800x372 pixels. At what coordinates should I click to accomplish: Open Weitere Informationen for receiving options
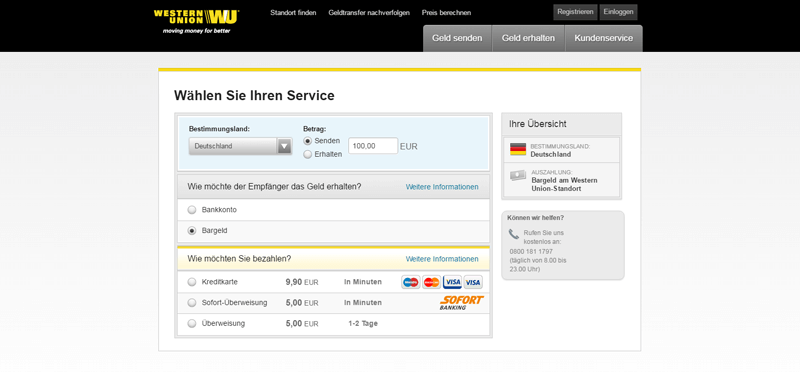(x=442, y=187)
